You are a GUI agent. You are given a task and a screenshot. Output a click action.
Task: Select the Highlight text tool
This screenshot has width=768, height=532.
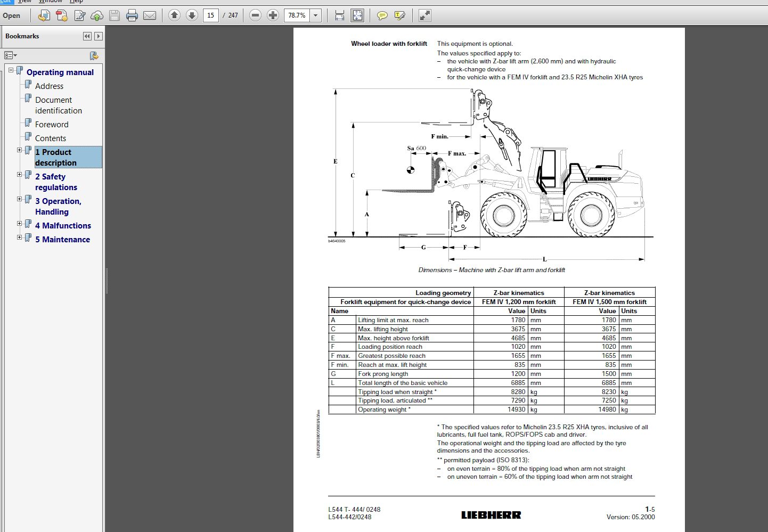[x=399, y=15]
